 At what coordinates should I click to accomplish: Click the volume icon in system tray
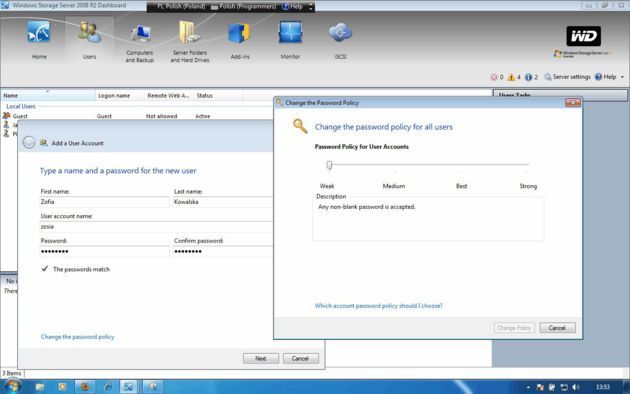(x=576, y=387)
